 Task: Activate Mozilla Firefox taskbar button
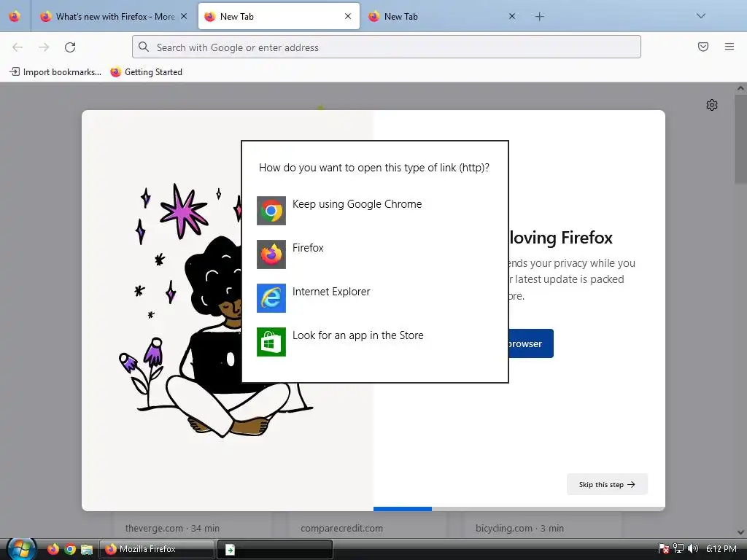pos(157,549)
